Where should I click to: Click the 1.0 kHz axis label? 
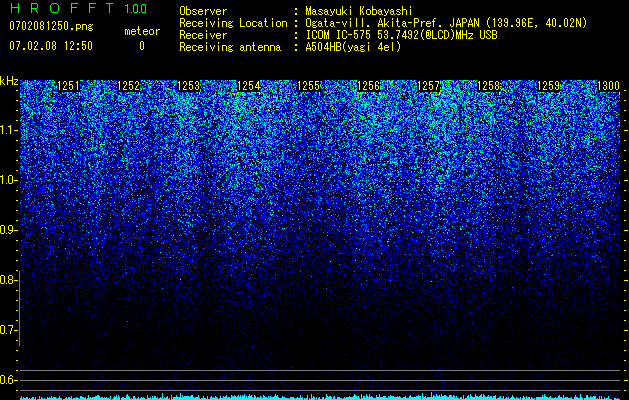click(x=7, y=180)
